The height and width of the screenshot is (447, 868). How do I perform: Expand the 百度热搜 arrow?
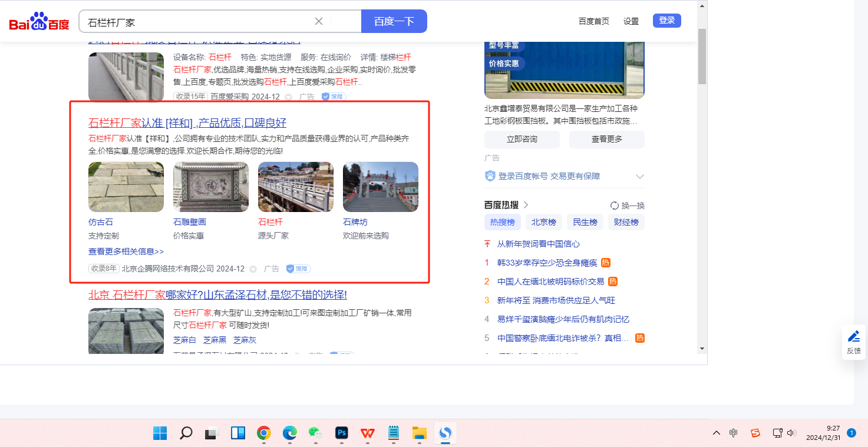click(526, 205)
